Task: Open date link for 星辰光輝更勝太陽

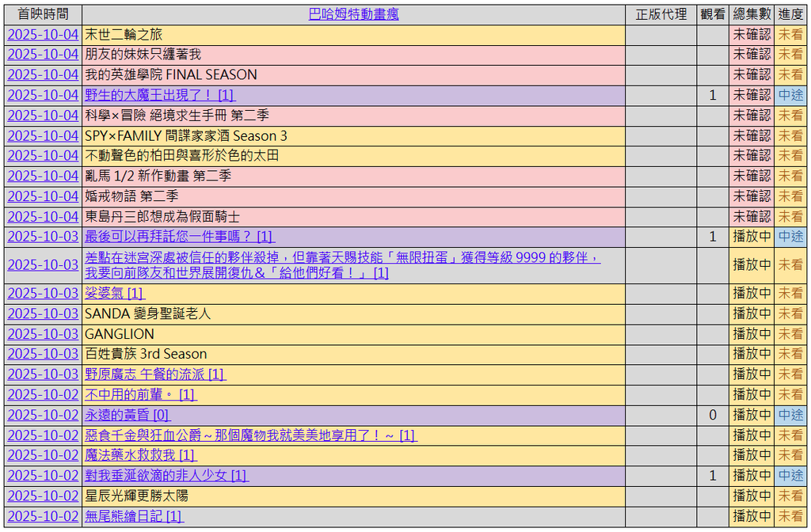Action: point(43,496)
